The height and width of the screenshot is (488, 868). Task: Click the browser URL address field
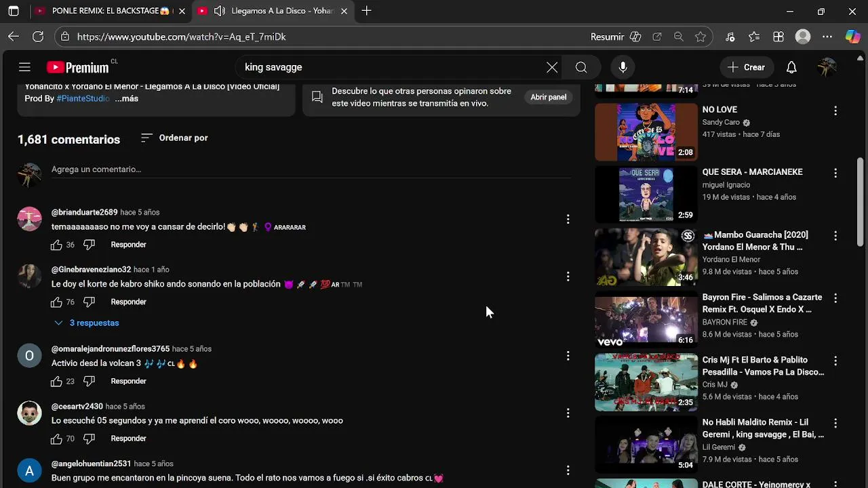pyautogui.click(x=325, y=37)
